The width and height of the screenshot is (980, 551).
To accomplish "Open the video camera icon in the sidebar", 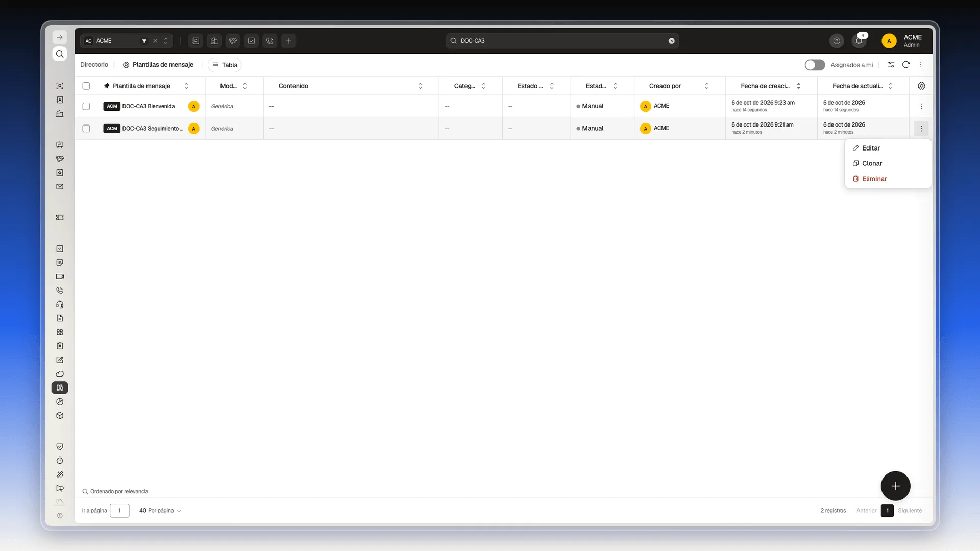I will pyautogui.click(x=60, y=277).
